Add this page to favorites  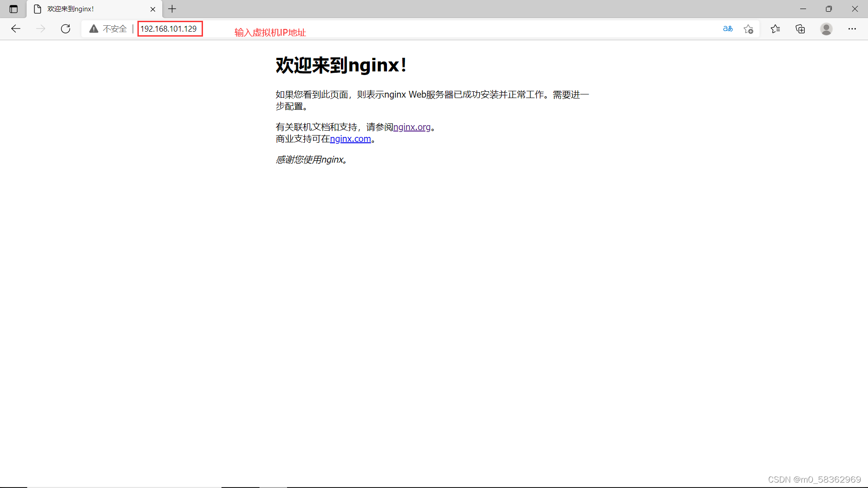coord(749,28)
